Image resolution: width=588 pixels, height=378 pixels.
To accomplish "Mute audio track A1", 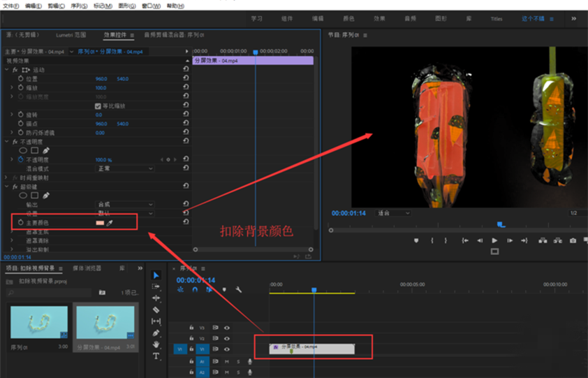I will (x=227, y=361).
